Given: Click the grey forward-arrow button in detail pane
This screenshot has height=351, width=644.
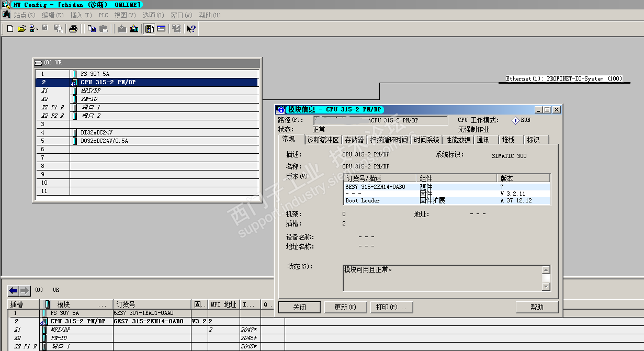Looking at the screenshot, I should 25,290.
